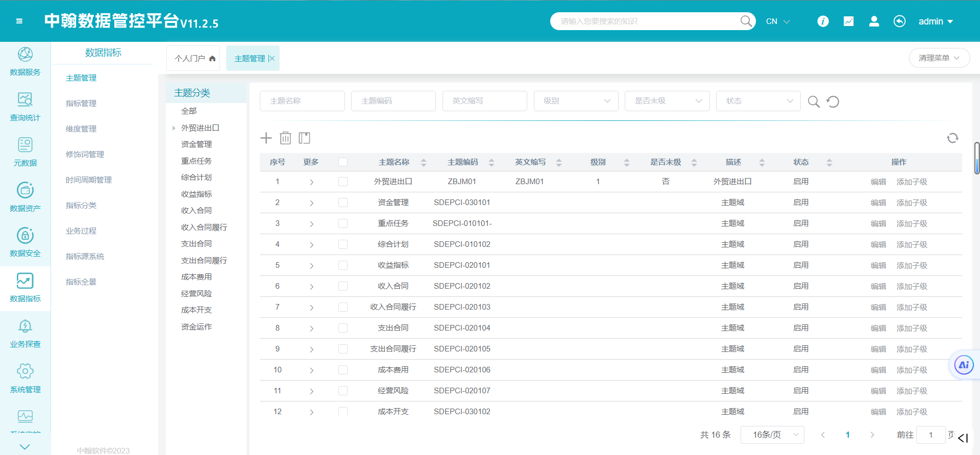Open the 16条/页 page size dropdown
980x455 pixels.
(x=772, y=435)
